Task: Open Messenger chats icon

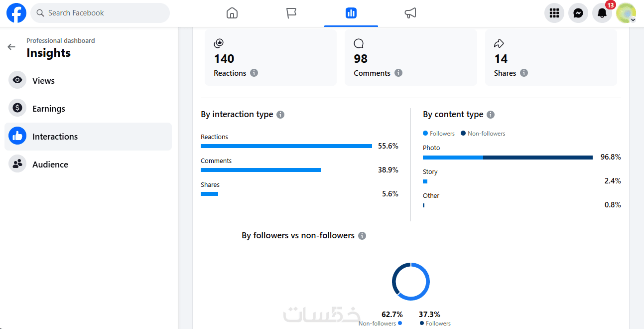Action: click(x=578, y=13)
